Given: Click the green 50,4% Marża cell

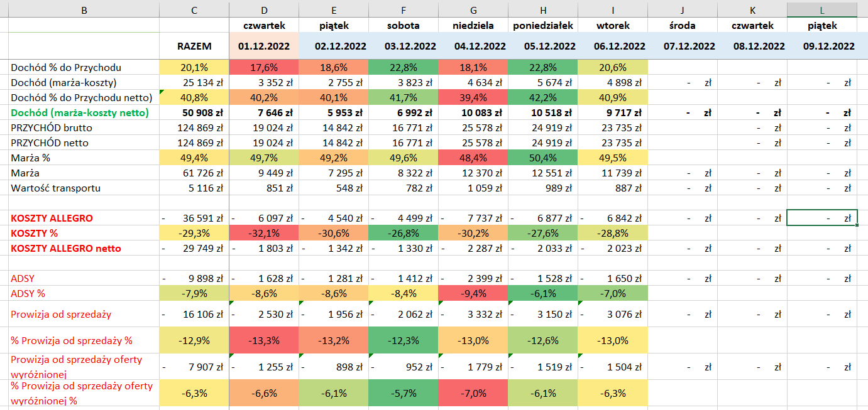Looking at the screenshot, I should [542, 158].
